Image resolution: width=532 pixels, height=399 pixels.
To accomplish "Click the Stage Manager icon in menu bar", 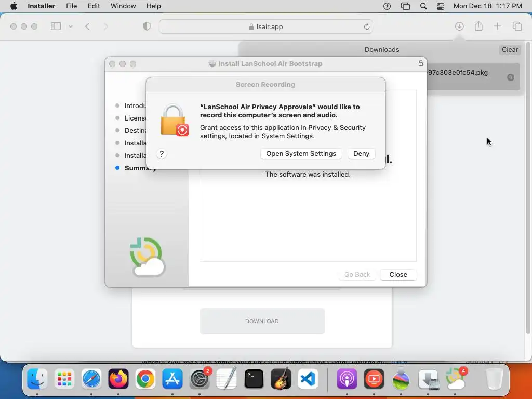I will coord(405,6).
